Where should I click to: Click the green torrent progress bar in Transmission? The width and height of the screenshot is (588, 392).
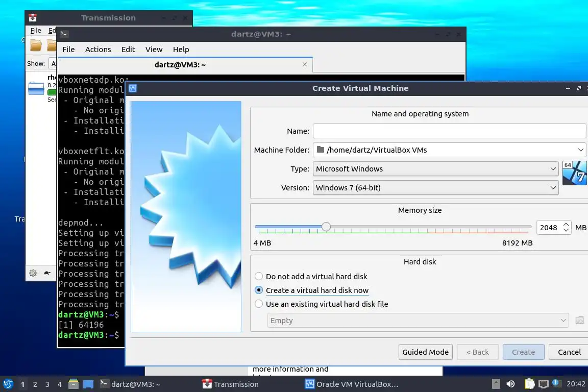click(52, 92)
